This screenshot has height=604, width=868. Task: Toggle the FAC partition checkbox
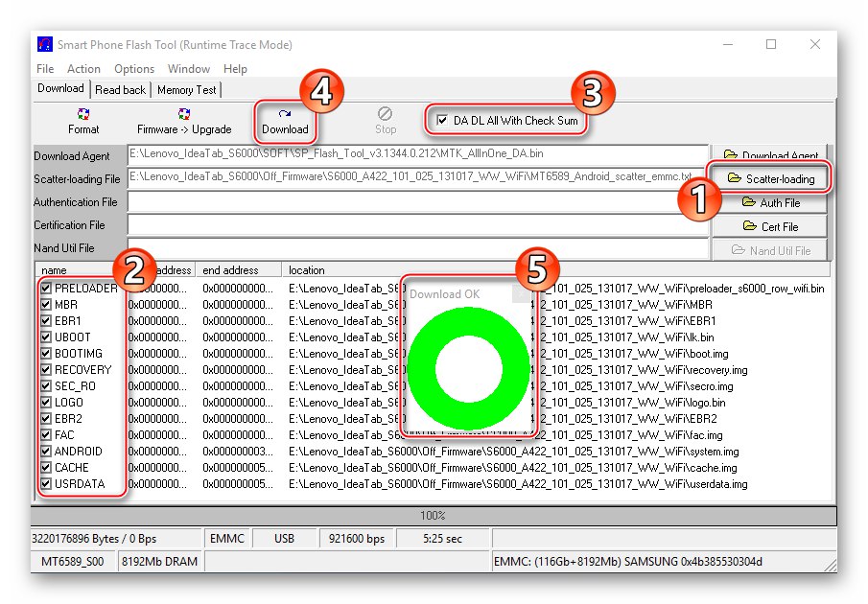click(x=46, y=435)
